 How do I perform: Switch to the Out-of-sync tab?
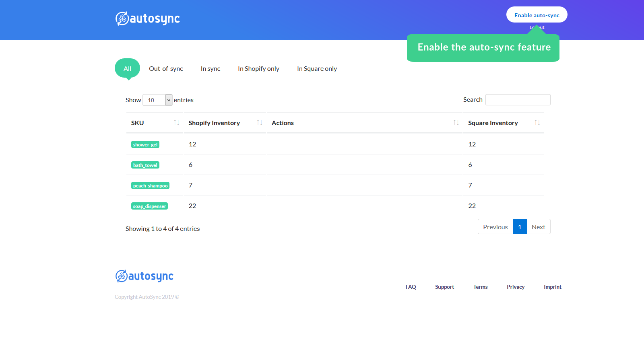[166, 68]
